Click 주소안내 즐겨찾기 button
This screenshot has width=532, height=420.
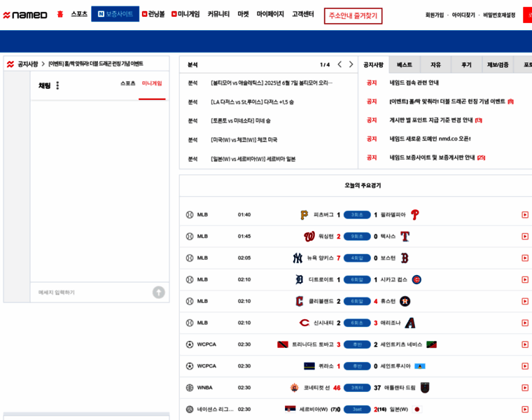coord(353,16)
